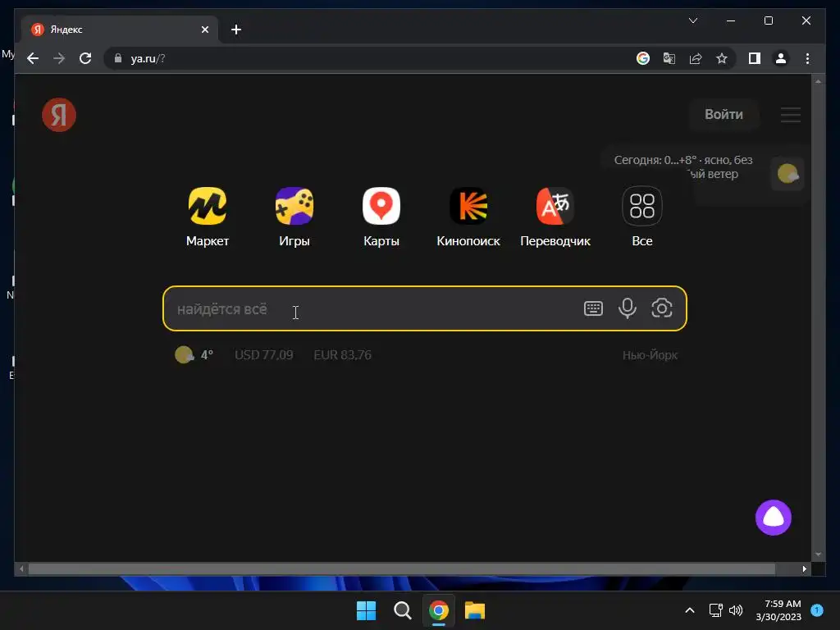Click the Google icon in address bar
This screenshot has width=840, height=630.
(x=643, y=58)
